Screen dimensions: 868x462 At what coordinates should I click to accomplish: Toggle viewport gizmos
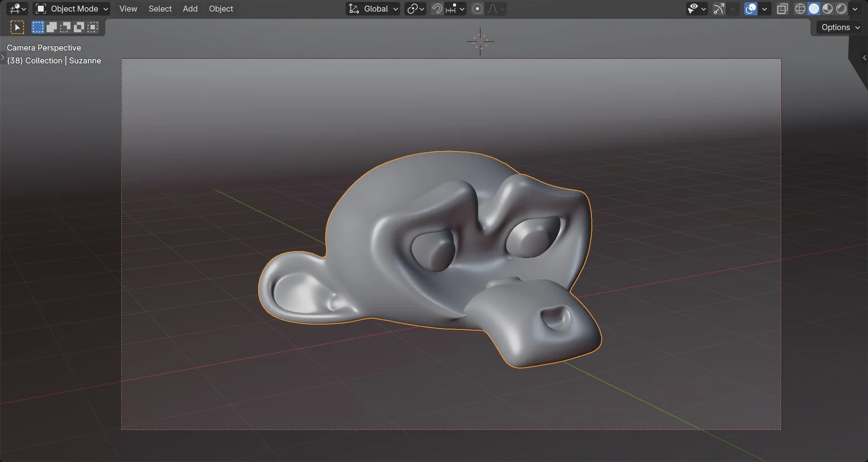pyautogui.click(x=719, y=9)
